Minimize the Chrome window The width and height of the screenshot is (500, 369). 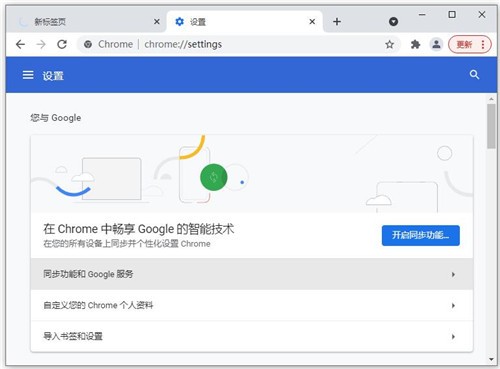pos(422,15)
